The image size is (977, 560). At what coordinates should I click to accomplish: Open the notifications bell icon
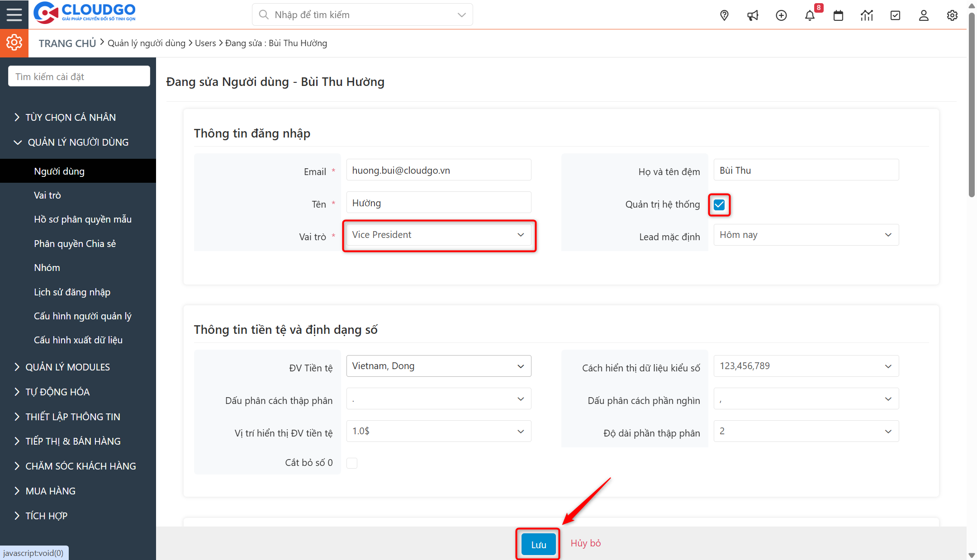[810, 15]
